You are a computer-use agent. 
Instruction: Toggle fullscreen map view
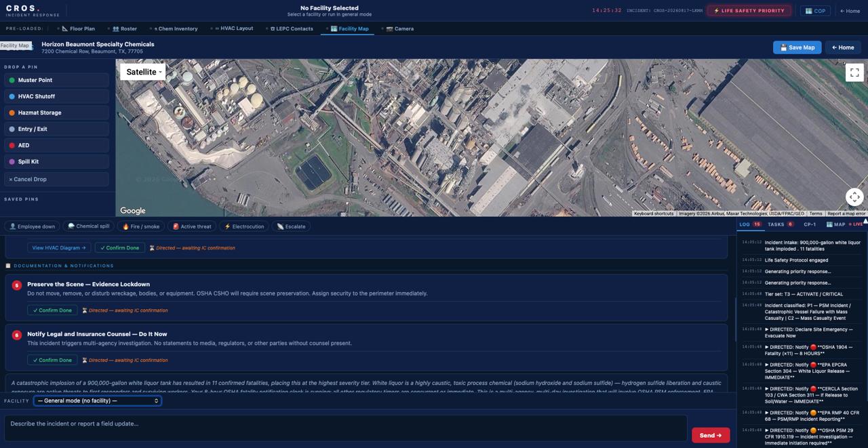(x=854, y=72)
